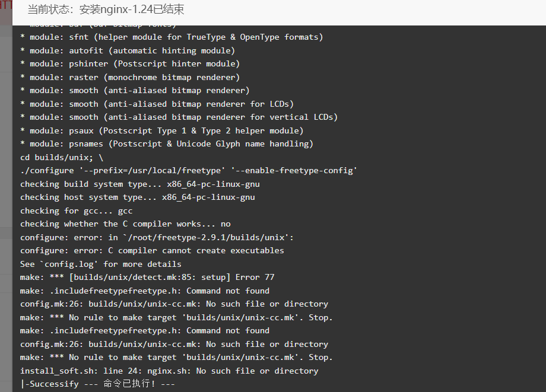This screenshot has width=546, height=392.
Task: Select the 'module: autofit' automatic hinting line
Action: point(128,51)
